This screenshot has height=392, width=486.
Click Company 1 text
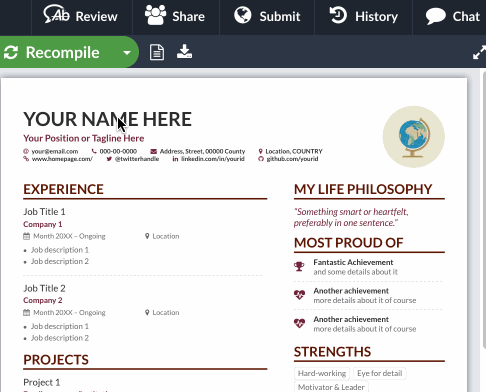(43, 224)
